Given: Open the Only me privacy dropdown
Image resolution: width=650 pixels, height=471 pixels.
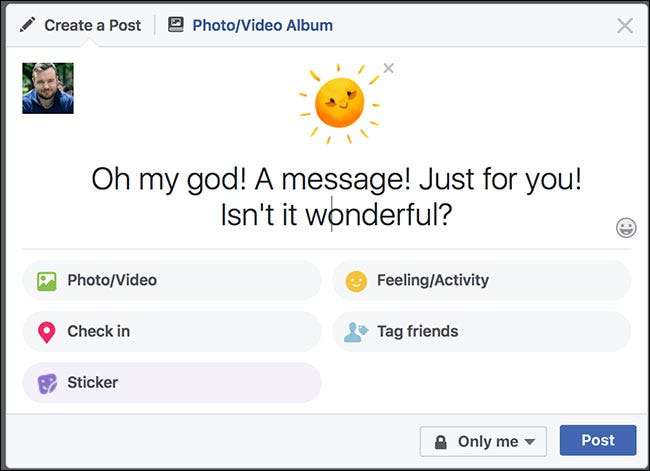Looking at the screenshot, I should pyautogui.click(x=484, y=441).
